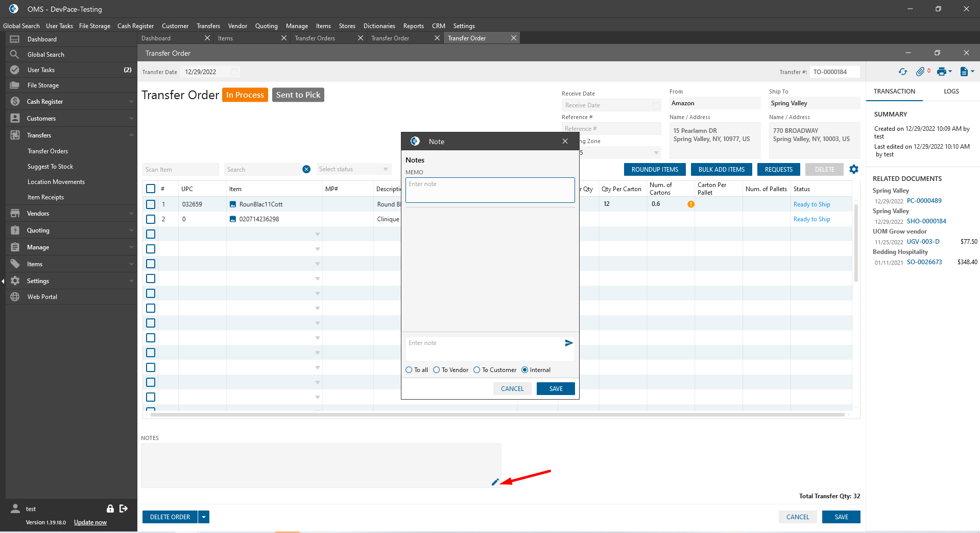Collapse the Transfers sidebar section
Image resolution: width=980 pixels, height=533 pixels.
coord(131,135)
